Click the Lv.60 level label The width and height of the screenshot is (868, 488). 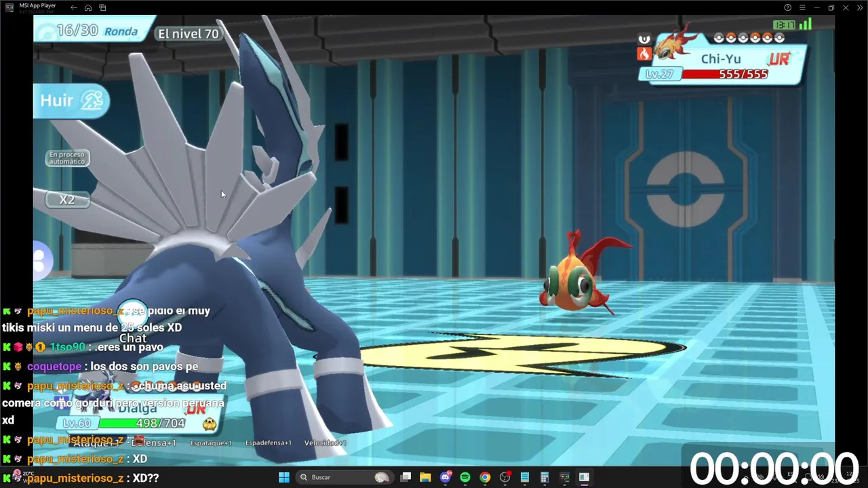coord(77,423)
